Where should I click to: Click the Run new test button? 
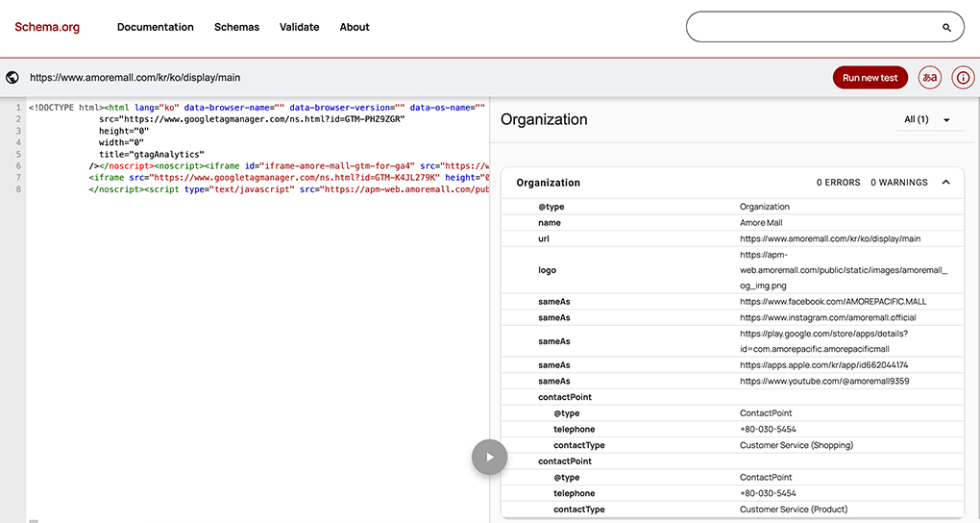(x=870, y=78)
